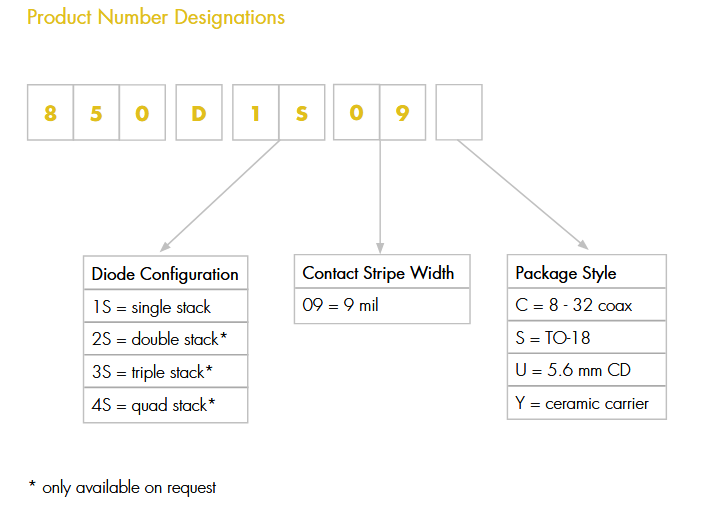Select the "Contact Stripe Width" header
Screen dimensions: 727x531
point(381,273)
